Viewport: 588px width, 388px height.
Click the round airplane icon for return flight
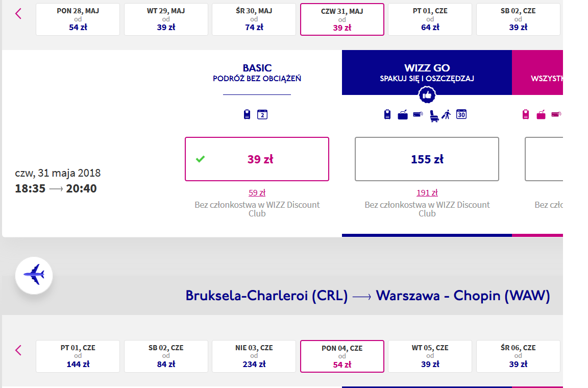[x=34, y=275]
